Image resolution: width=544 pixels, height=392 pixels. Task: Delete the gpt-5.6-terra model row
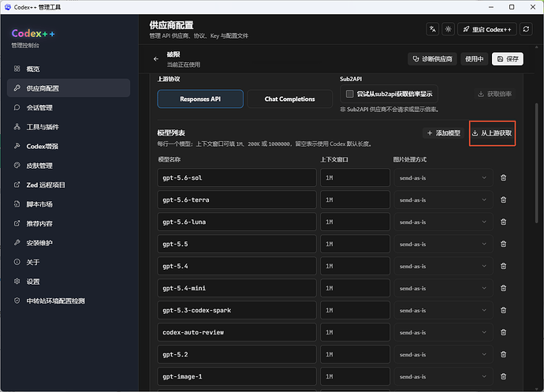click(504, 200)
